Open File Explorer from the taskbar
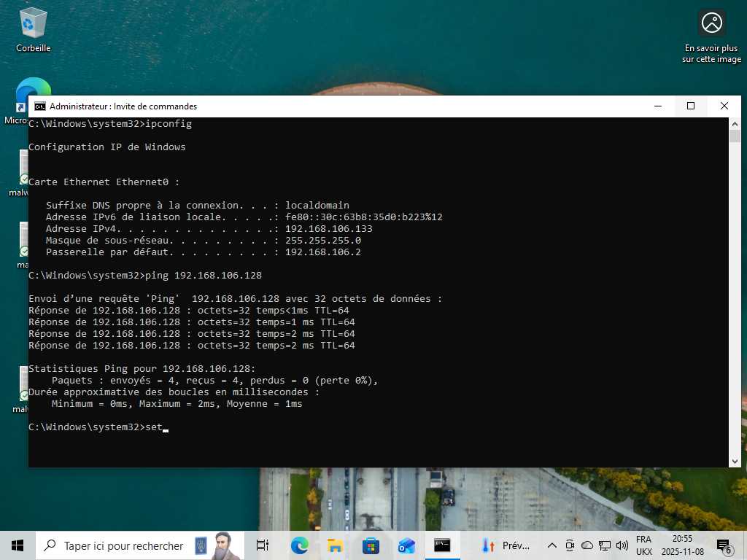 tap(335, 545)
